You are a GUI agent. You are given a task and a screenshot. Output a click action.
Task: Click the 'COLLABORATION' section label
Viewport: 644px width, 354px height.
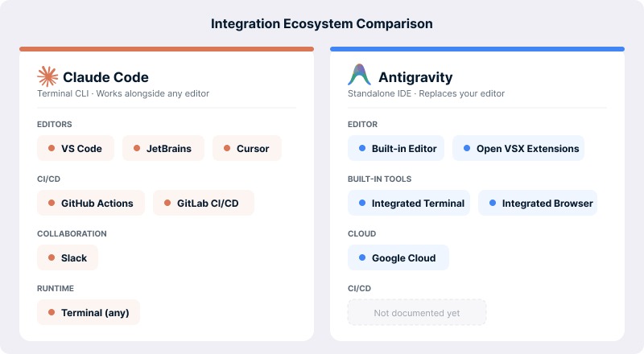(x=72, y=233)
